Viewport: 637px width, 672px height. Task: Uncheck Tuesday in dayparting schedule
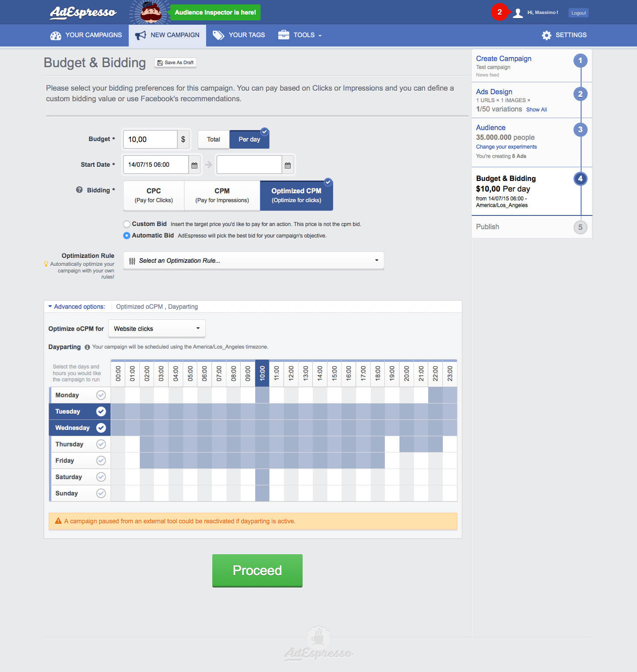click(101, 411)
